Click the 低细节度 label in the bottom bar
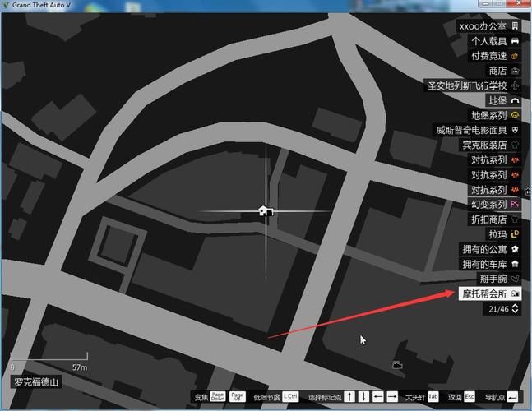 point(267,397)
